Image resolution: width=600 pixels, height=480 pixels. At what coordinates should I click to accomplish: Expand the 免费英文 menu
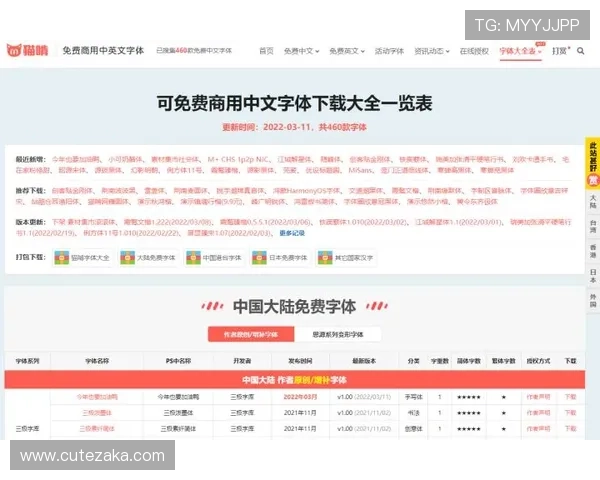point(347,51)
